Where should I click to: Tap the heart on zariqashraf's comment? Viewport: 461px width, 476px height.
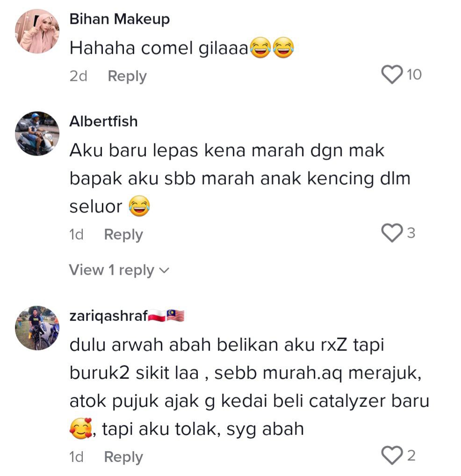(x=392, y=455)
